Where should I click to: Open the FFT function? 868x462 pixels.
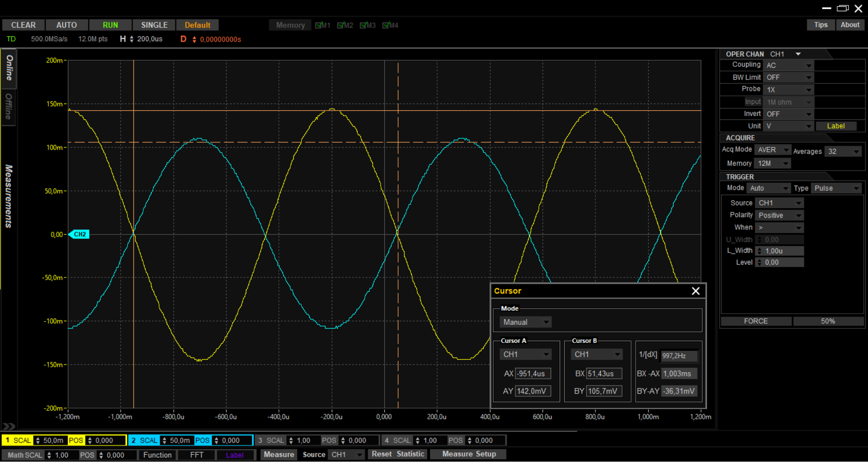point(197,455)
